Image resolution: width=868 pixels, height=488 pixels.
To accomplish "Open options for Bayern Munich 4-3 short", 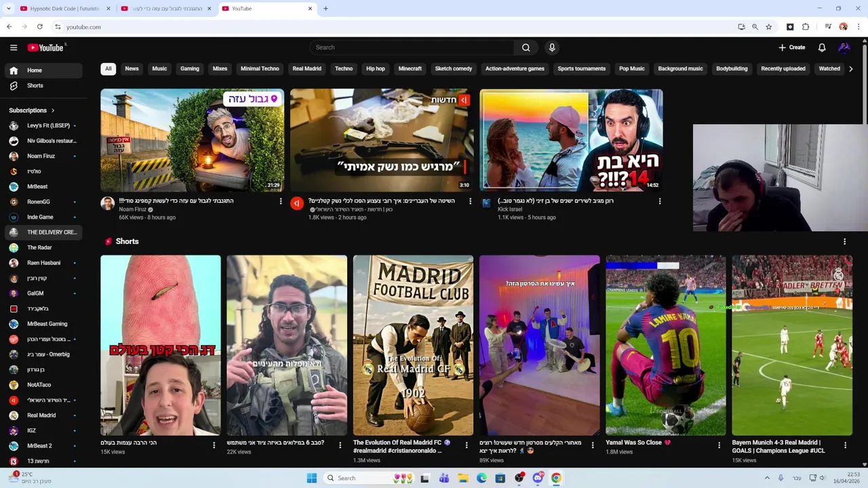I will pos(845,445).
